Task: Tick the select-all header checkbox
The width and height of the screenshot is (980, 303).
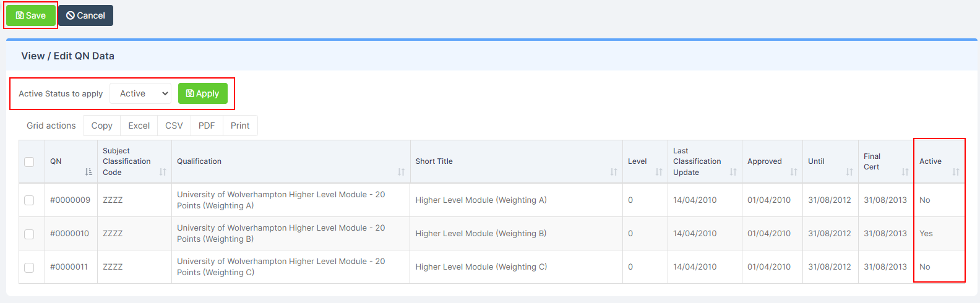Action: point(29,162)
